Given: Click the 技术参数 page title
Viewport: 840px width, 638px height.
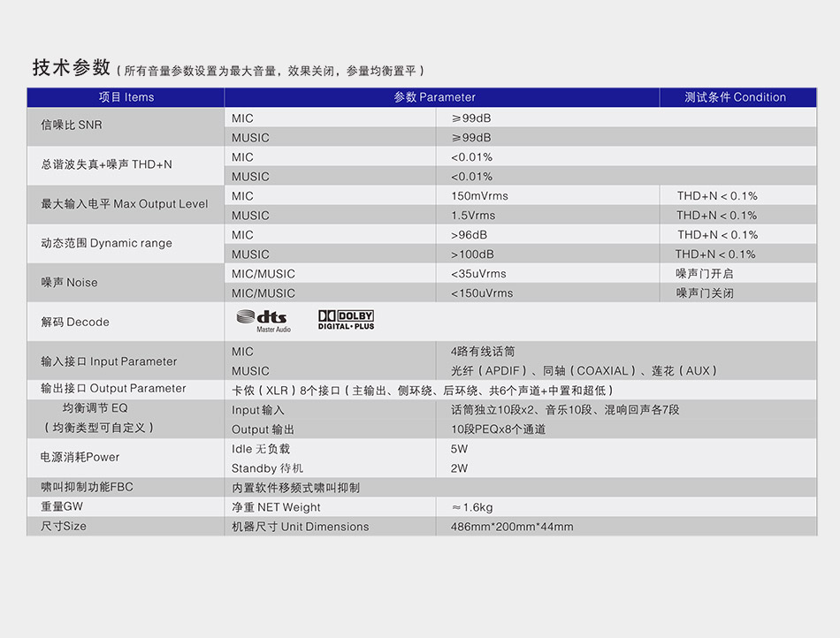Looking at the screenshot, I should pyautogui.click(x=71, y=66).
